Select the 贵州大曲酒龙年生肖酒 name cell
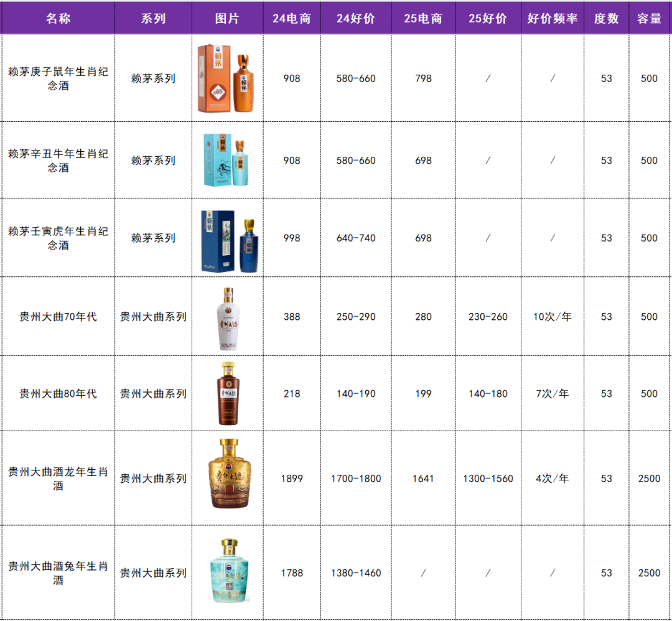The width and height of the screenshot is (672, 621). [x=58, y=479]
